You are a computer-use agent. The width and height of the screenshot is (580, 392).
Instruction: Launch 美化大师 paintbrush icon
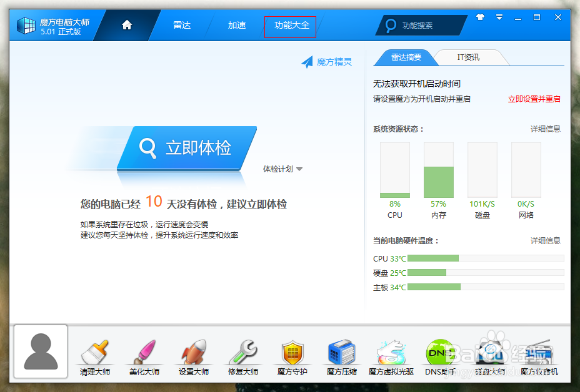point(144,351)
